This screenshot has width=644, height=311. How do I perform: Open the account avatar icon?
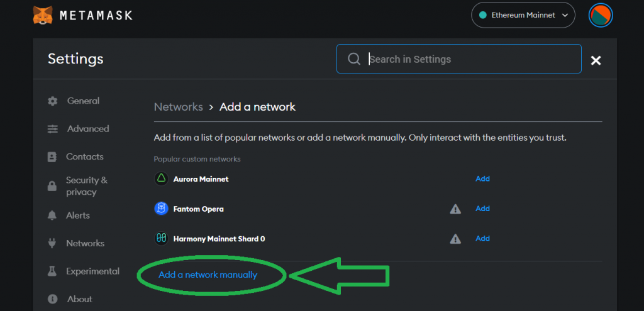pos(601,15)
